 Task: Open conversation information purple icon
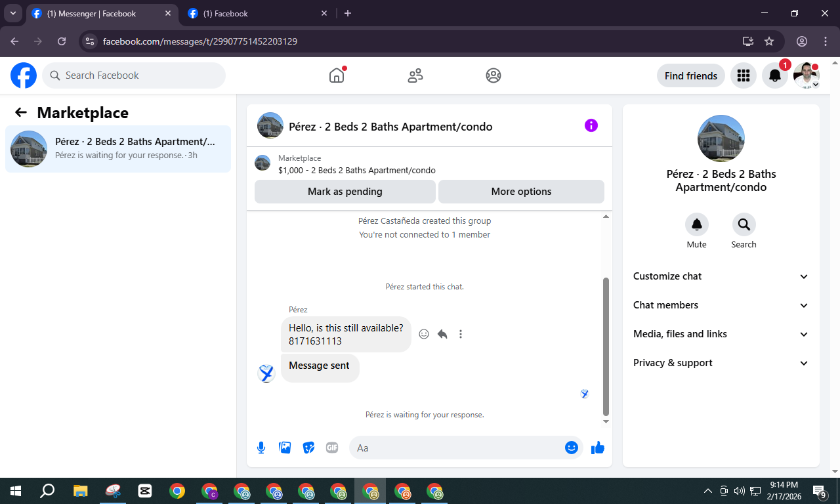tap(591, 125)
